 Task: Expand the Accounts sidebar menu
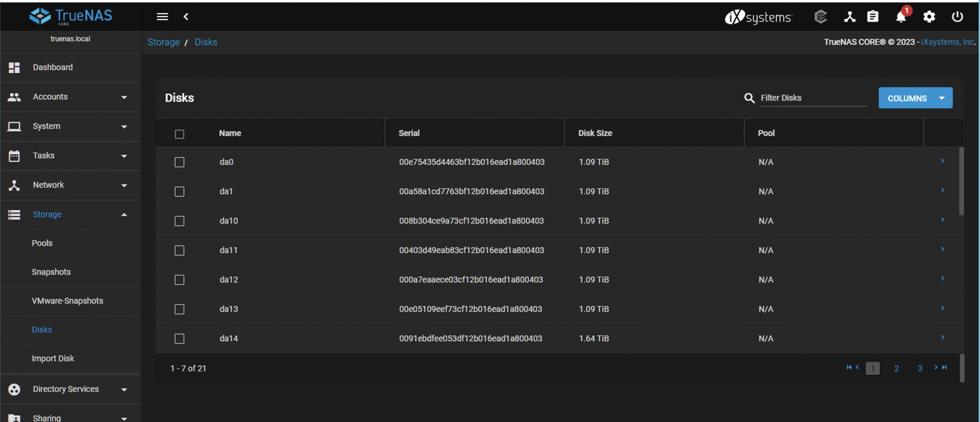(70, 97)
